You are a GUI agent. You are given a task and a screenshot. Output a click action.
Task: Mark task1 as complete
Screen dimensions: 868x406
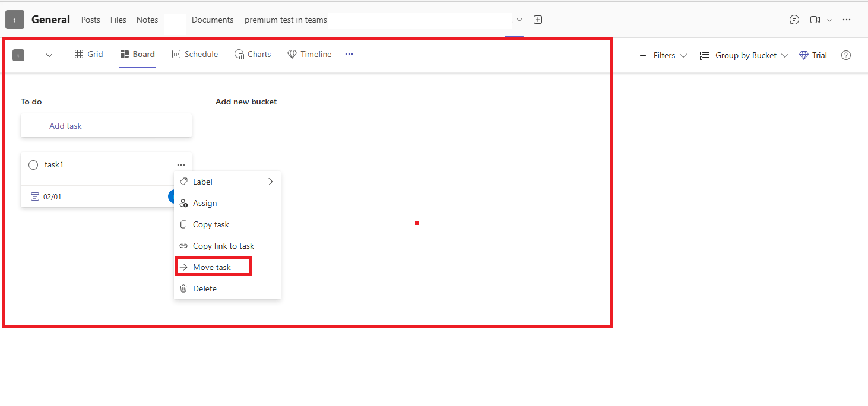33,165
